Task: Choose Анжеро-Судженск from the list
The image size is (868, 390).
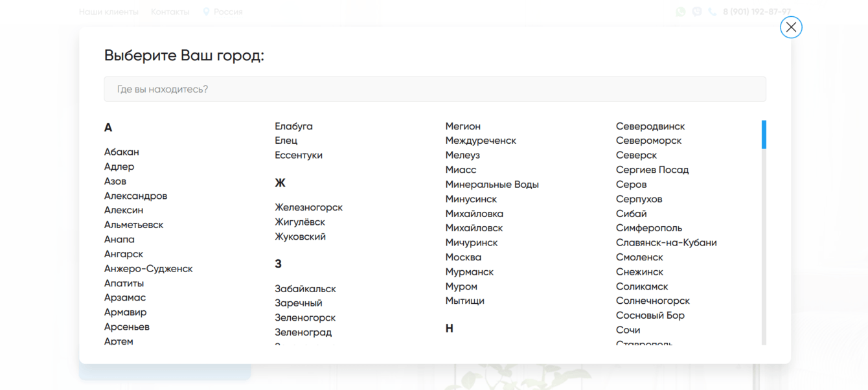Action: pos(148,269)
